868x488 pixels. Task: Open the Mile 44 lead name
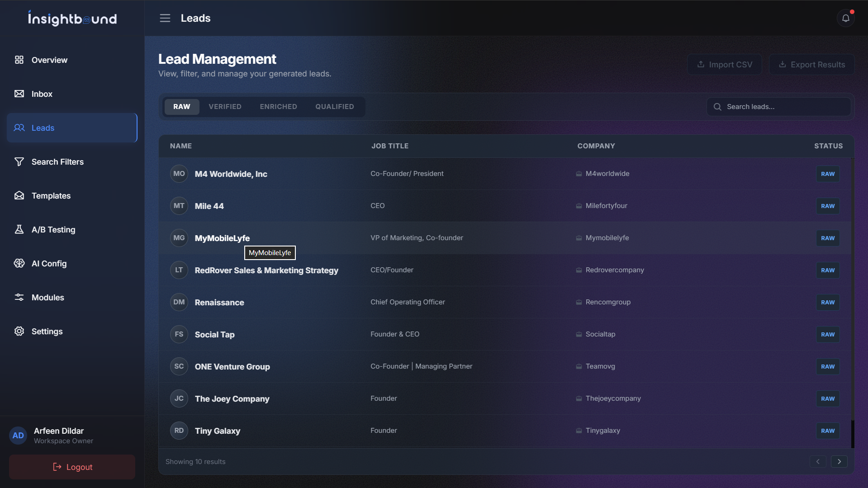coord(209,206)
